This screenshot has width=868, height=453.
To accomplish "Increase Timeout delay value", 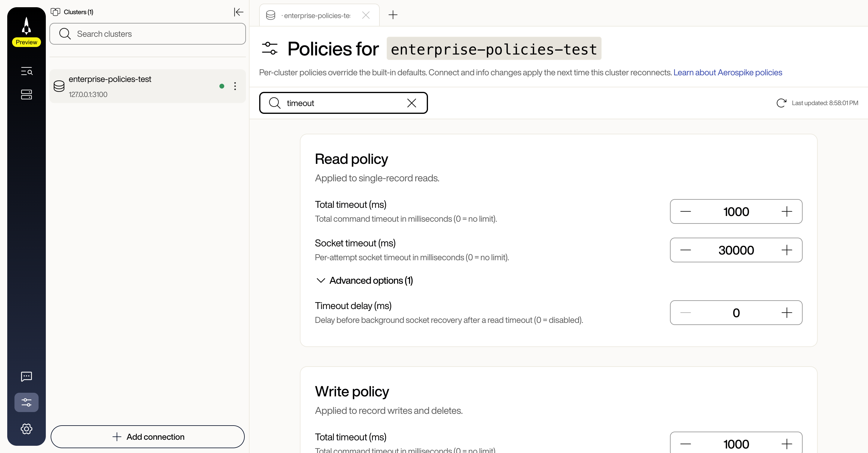I will [786, 313].
